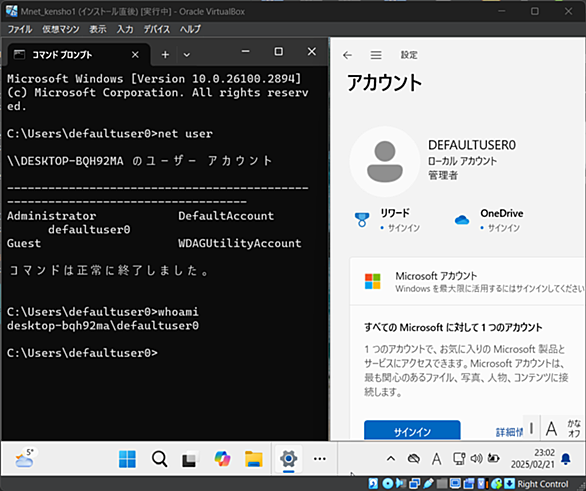This screenshot has height=491, width=586.
Task: Click the OneDrive not-signed-in tray icon
Action: click(414, 458)
